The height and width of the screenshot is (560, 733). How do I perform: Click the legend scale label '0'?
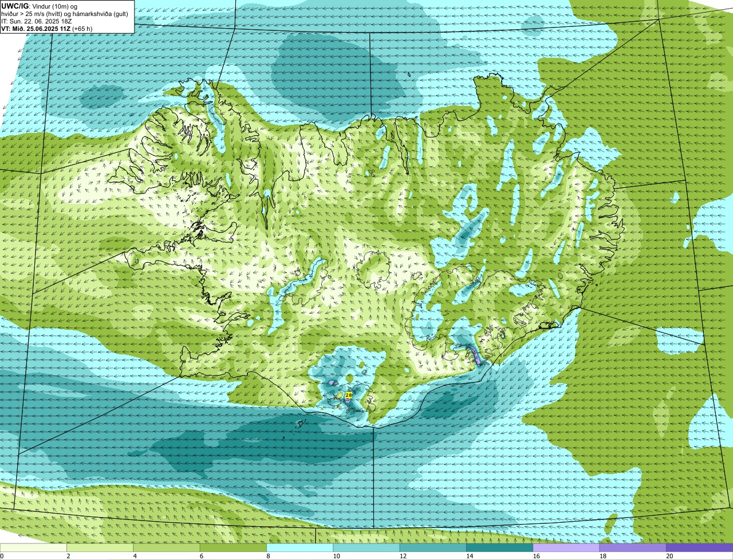(2, 556)
